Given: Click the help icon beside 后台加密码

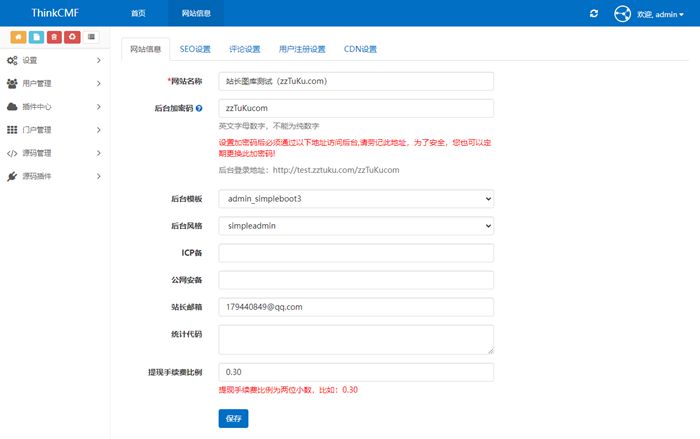Looking at the screenshot, I should (199, 108).
